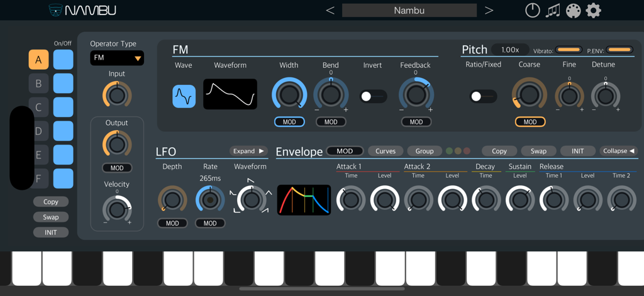Click the Envelope INIT button

(x=578, y=151)
